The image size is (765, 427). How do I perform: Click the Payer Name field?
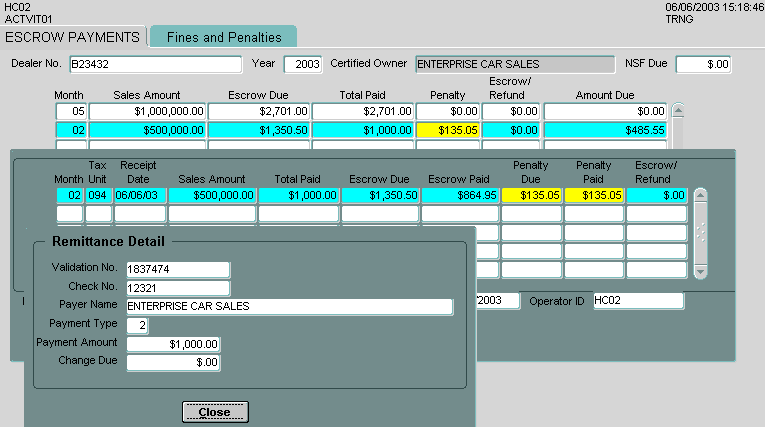point(290,306)
